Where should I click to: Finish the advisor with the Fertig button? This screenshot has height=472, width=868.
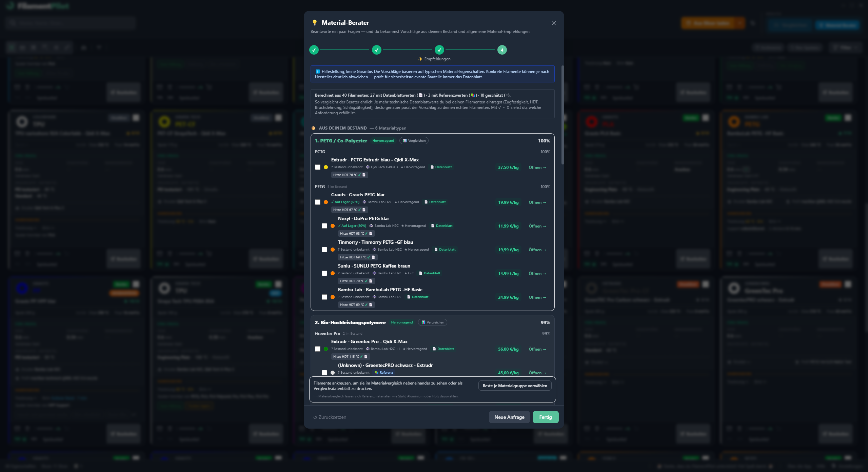(x=546, y=417)
